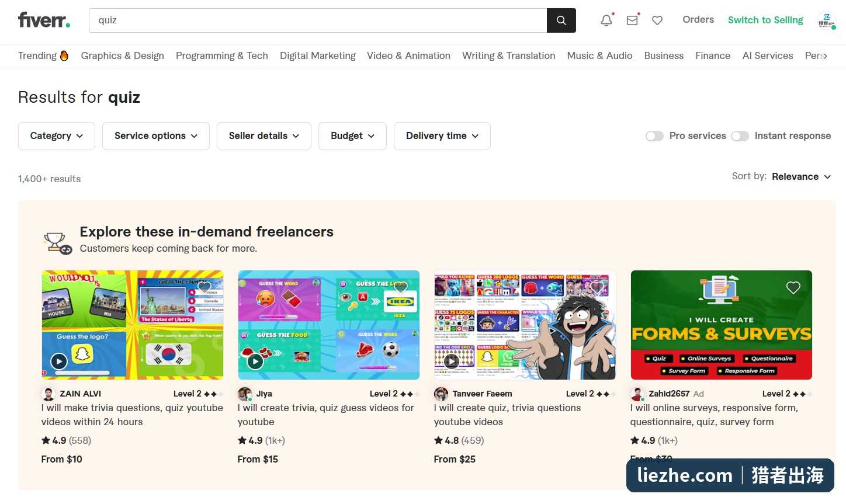This screenshot has width=846, height=504.
Task: Open the user profile avatar
Action: 826,20
